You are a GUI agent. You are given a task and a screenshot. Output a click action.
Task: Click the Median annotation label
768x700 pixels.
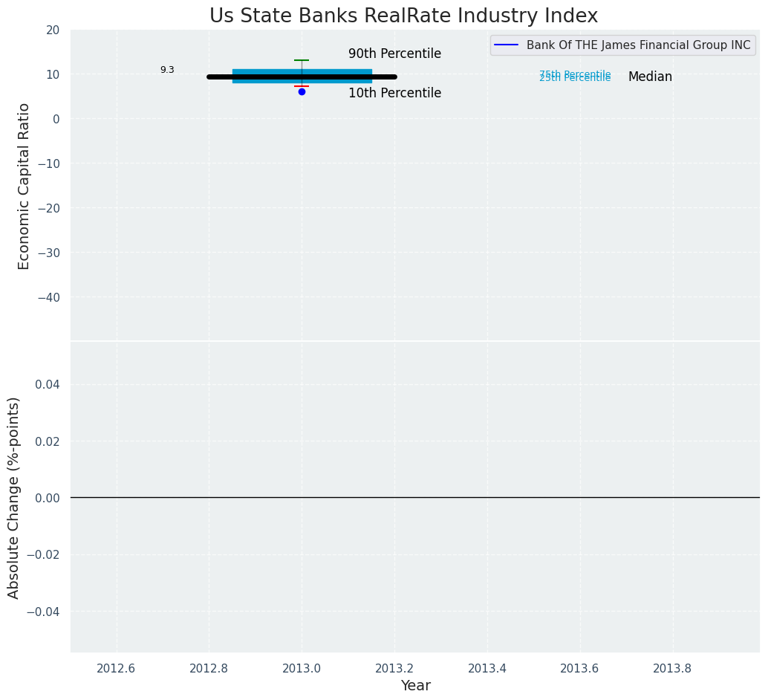(x=650, y=77)
